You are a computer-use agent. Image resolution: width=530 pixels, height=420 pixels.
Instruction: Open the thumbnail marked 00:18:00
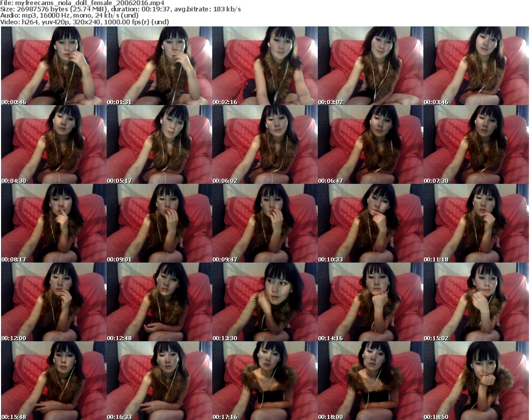(371, 381)
